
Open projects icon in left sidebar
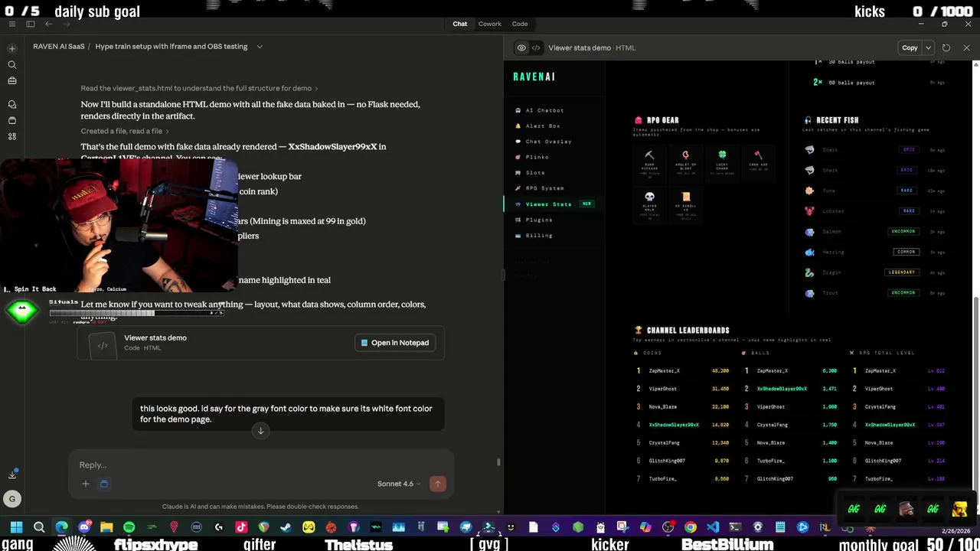point(12,120)
